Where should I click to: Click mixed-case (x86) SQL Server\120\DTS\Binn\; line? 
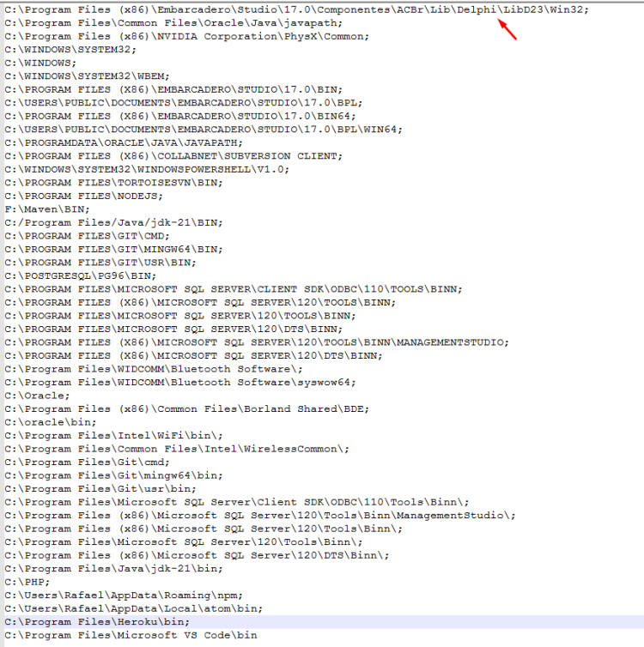click(197, 555)
